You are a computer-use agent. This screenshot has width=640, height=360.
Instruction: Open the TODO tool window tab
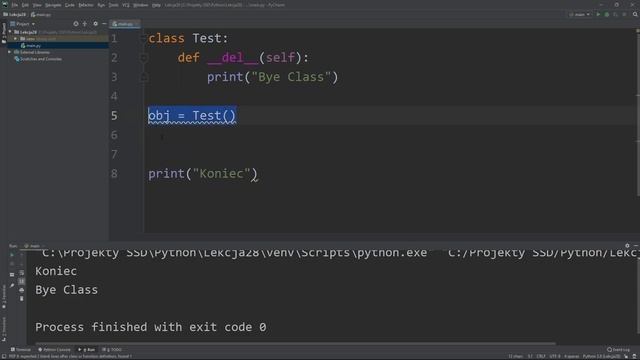click(x=112, y=349)
